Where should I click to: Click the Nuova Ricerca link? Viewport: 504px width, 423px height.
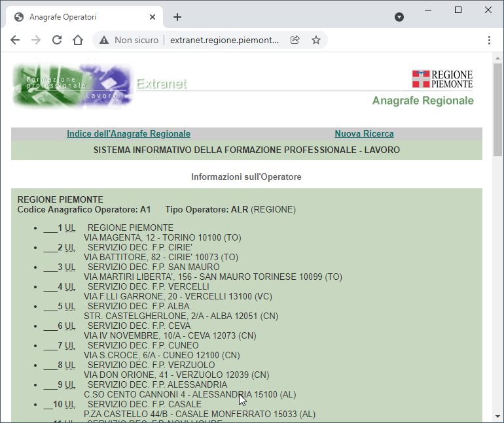[364, 134]
